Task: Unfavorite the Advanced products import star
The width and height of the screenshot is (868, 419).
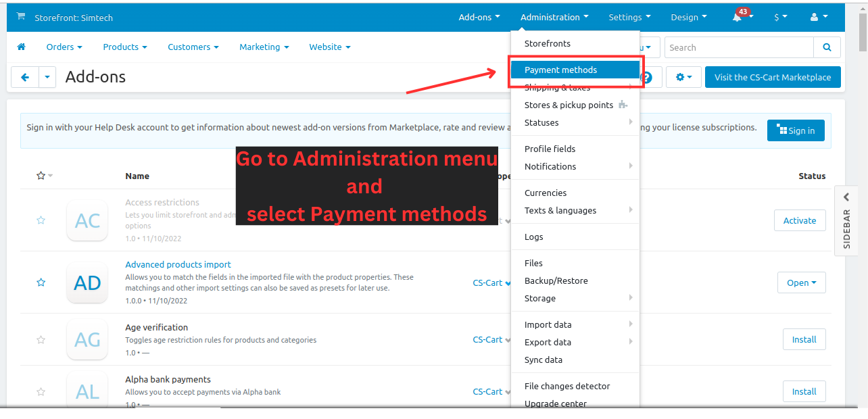Action: pyautogui.click(x=41, y=282)
